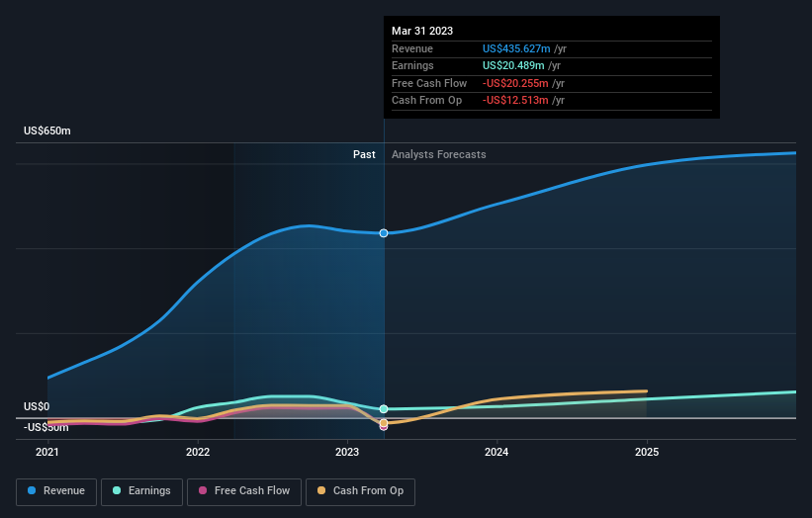The height and width of the screenshot is (518, 812).
Task: Toggle the Revenue legend button
Action: [56, 491]
